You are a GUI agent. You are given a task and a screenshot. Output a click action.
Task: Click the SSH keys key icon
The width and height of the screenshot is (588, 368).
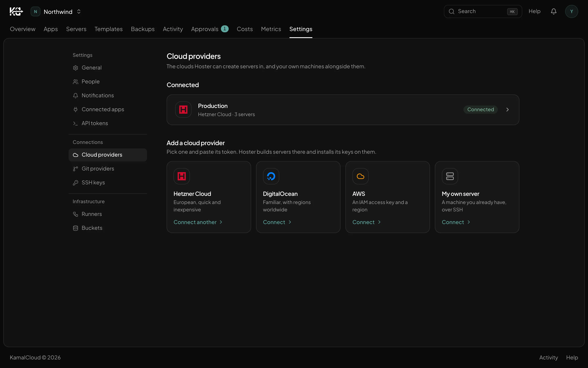[x=76, y=183]
